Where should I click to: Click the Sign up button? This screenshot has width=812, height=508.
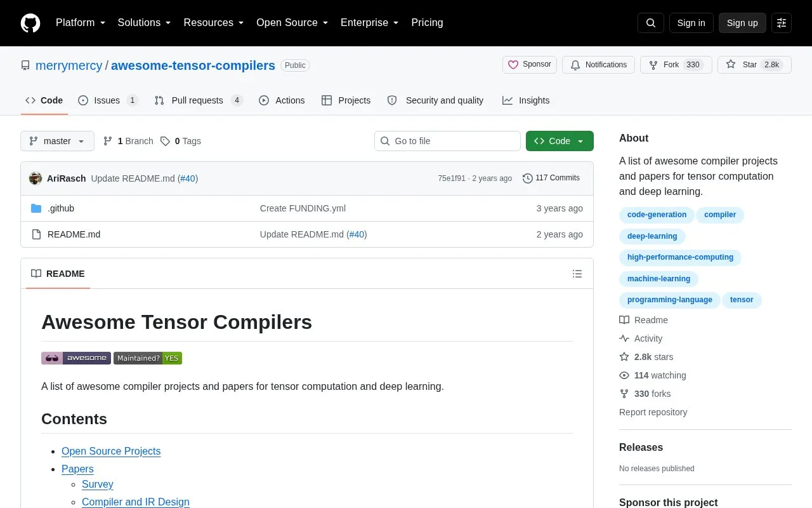(x=742, y=23)
